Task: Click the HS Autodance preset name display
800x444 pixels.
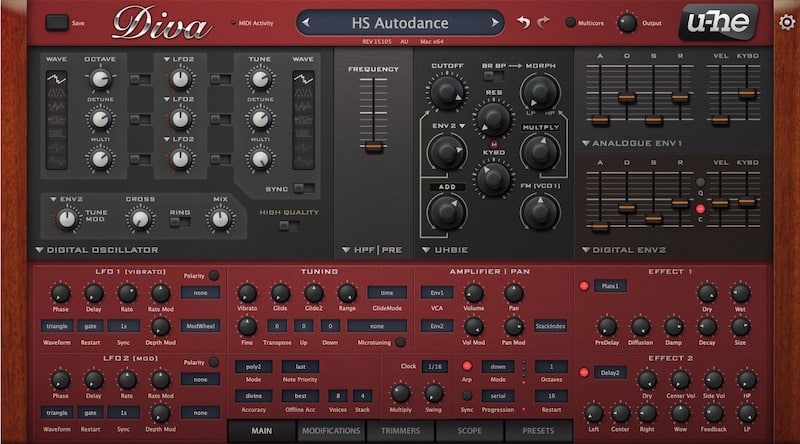Action: click(x=400, y=23)
